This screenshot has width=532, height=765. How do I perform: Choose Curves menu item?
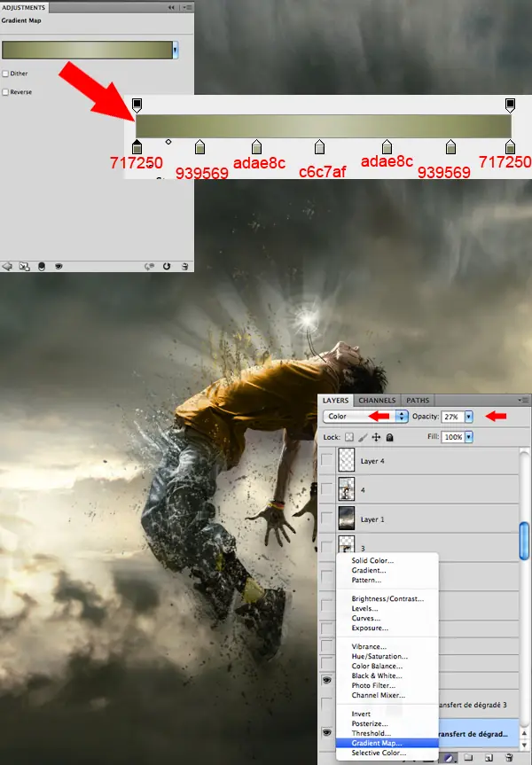click(387, 618)
